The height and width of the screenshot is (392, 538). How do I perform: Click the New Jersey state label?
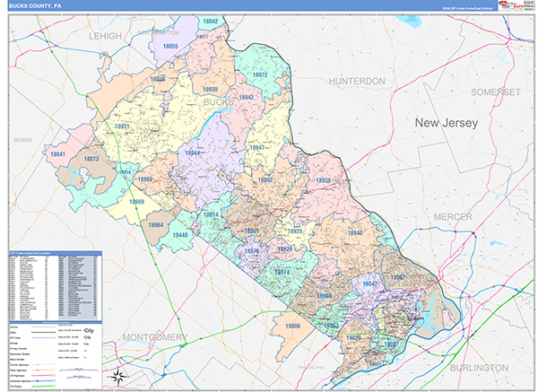(446, 122)
